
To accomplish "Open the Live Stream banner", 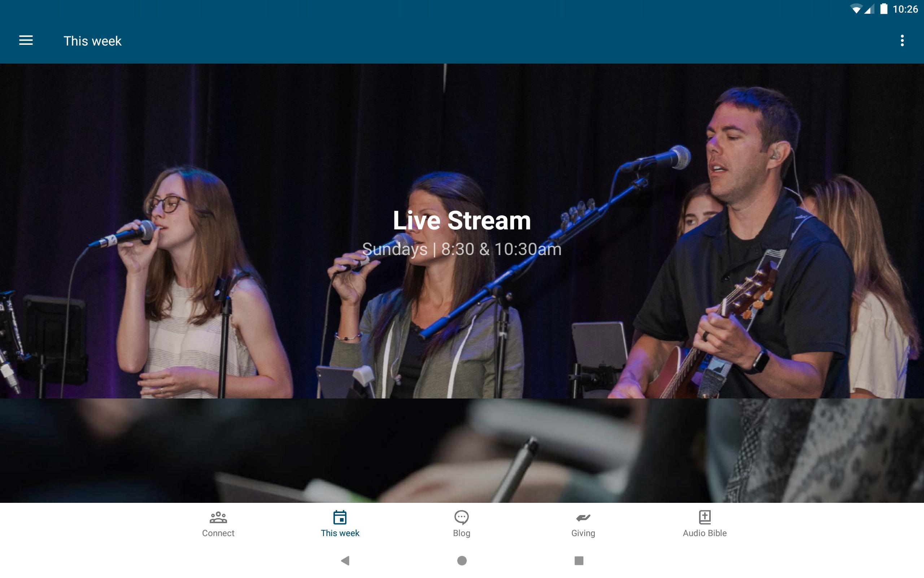I will [x=462, y=231].
